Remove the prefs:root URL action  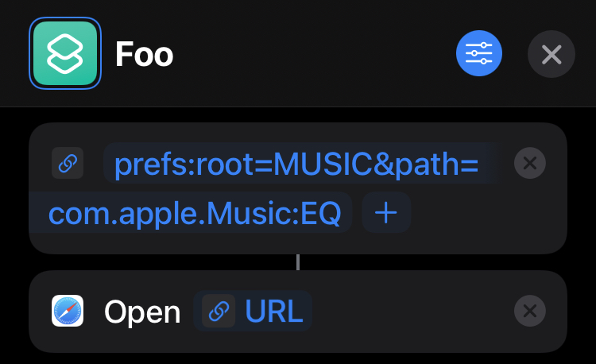click(x=530, y=163)
